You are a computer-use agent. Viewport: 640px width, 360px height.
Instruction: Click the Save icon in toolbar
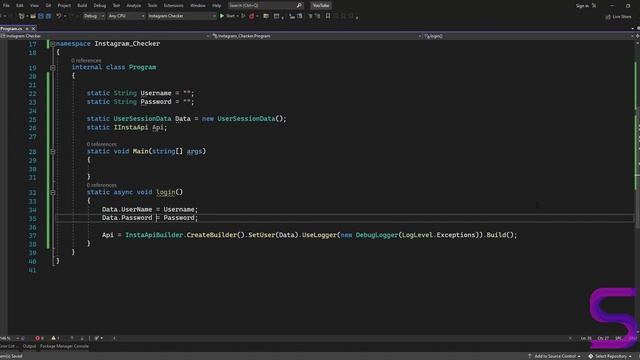tap(41, 16)
